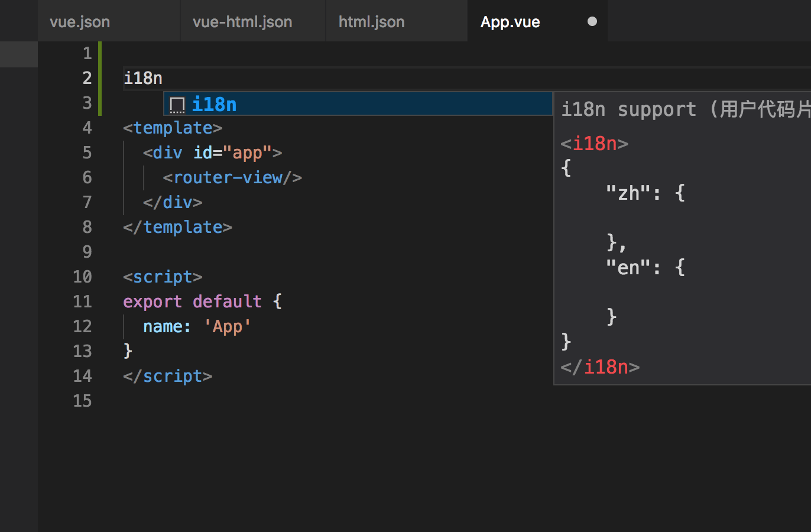Click the unsaved dot on App.vue tab

(592, 21)
